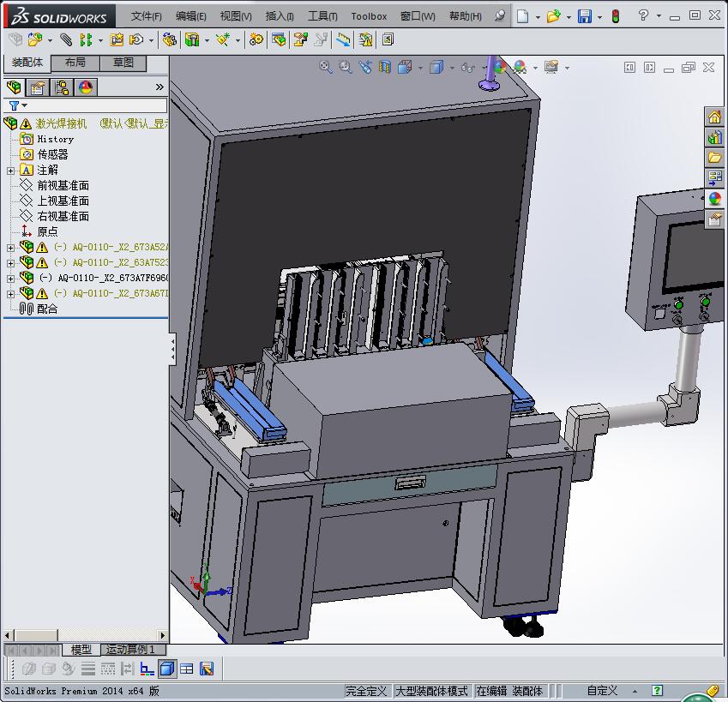
Task: Click the Appearances color ball in task pane
Action: 714,199
